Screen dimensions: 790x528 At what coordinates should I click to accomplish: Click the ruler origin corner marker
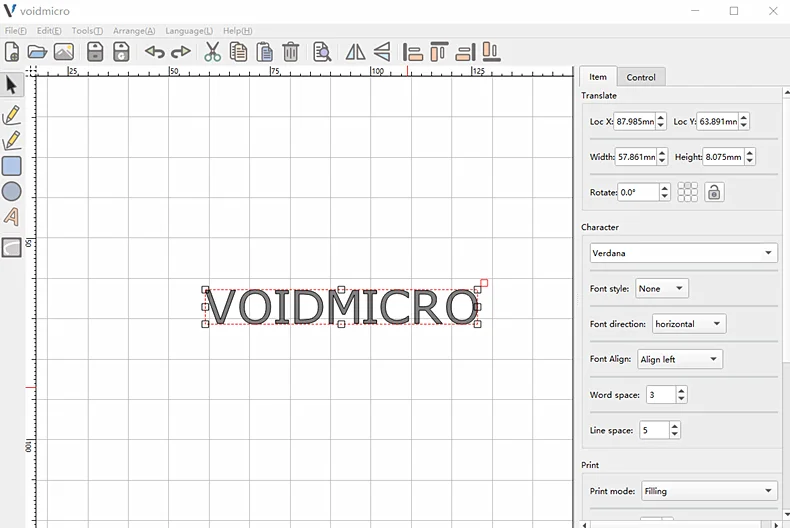coord(31,71)
